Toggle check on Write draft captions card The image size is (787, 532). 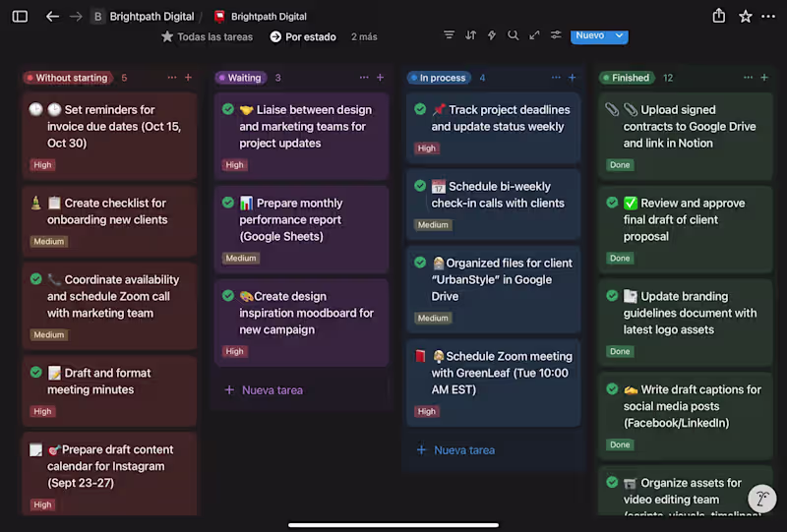tap(612, 389)
